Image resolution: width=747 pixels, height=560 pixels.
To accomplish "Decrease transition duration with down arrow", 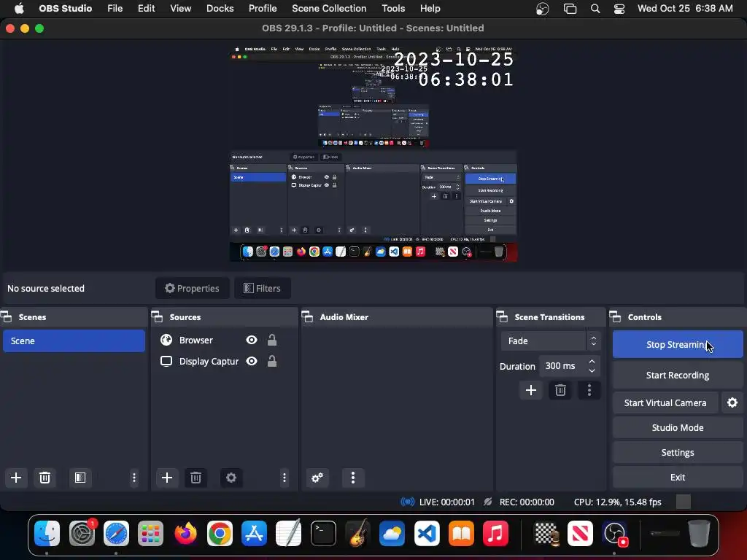I will tap(592, 370).
